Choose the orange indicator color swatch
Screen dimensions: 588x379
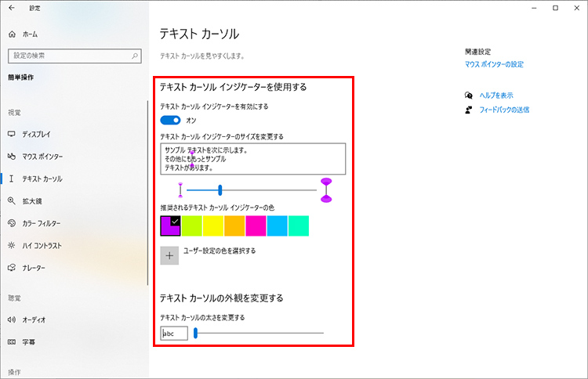point(234,226)
